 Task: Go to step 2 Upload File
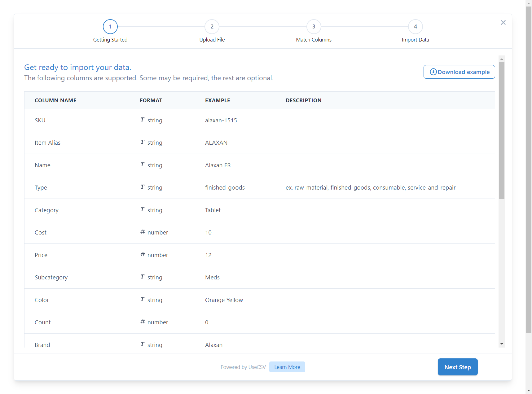tap(212, 27)
